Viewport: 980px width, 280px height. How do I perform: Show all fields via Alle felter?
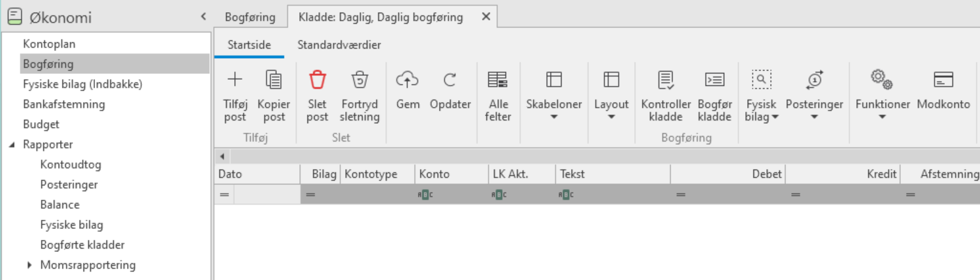(x=498, y=96)
